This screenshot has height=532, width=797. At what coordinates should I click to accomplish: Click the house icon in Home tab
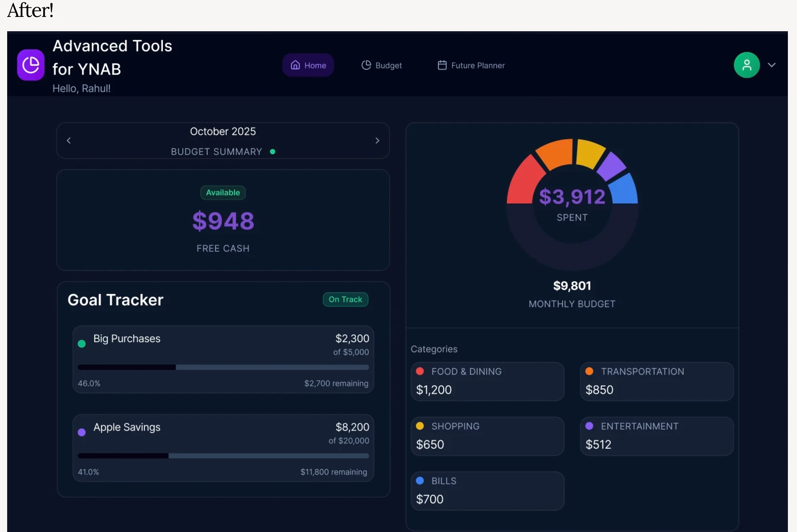(295, 65)
